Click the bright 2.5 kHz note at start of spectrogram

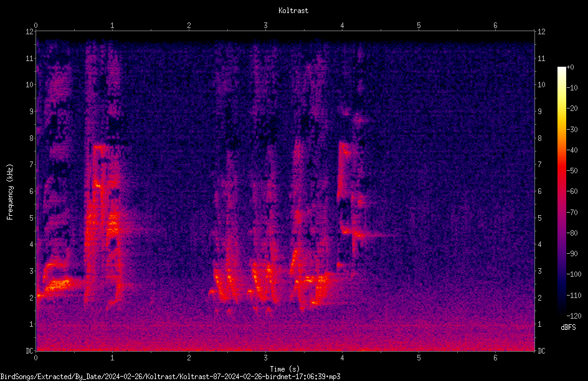tap(58, 285)
